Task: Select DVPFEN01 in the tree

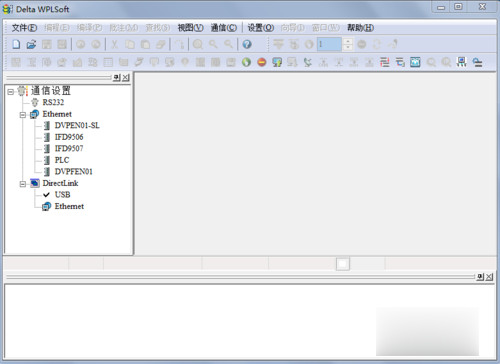Action: pyautogui.click(x=74, y=172)
